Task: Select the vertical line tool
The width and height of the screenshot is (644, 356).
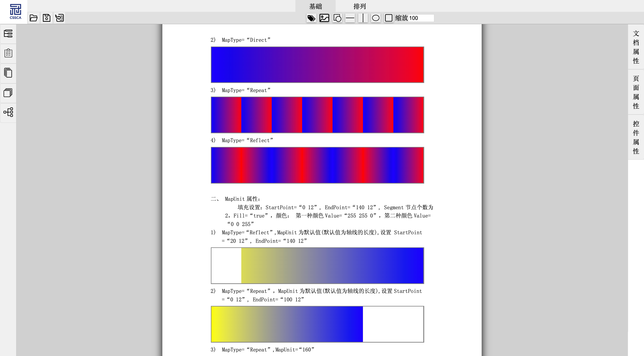Action: coord(363,18)
